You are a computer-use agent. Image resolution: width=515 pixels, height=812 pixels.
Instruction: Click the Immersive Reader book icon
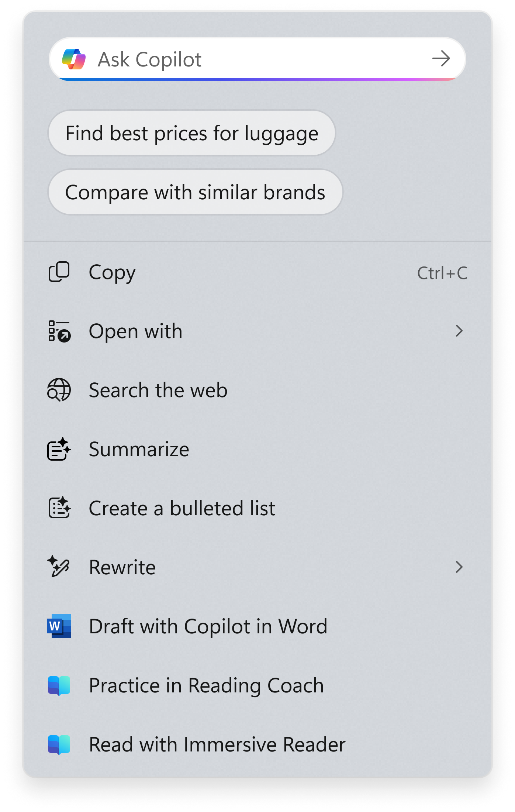(59, 744)
